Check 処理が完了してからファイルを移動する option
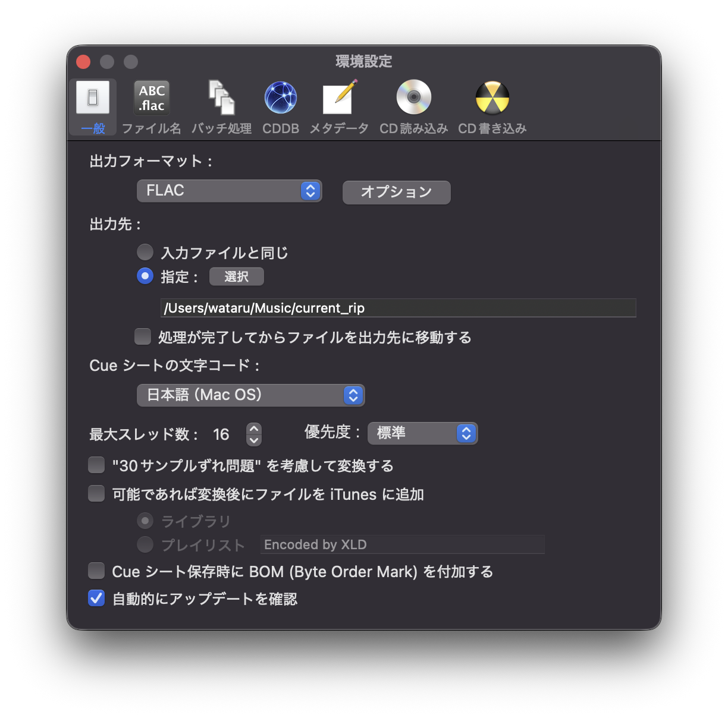The height and width of the screenshot is (718, 728). coord(143,336)
